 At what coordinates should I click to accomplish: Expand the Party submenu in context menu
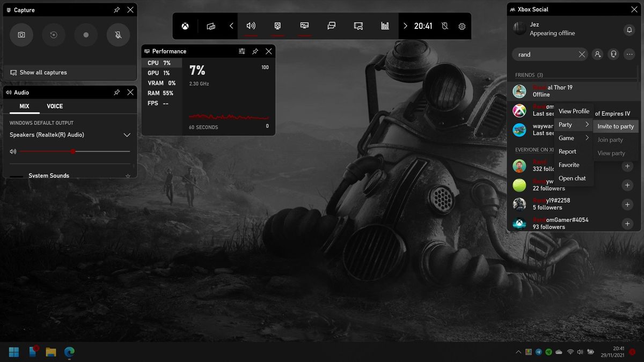[x=573, y=124]
